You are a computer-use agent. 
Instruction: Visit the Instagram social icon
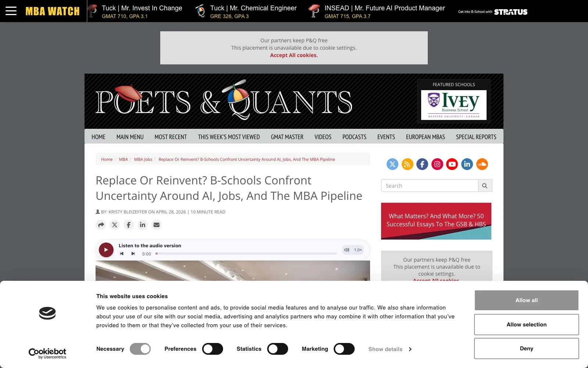point(437,164)
